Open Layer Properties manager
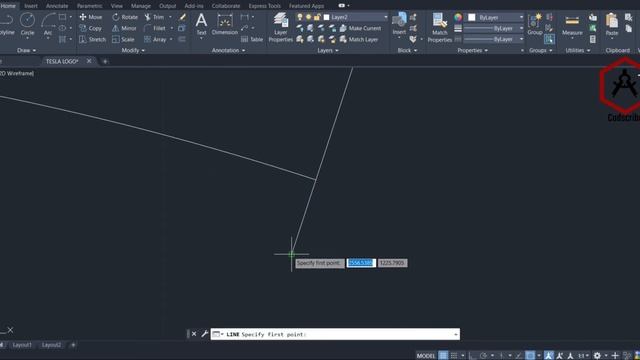This screenshot has height=360, width=640. (x=280, y=27)
